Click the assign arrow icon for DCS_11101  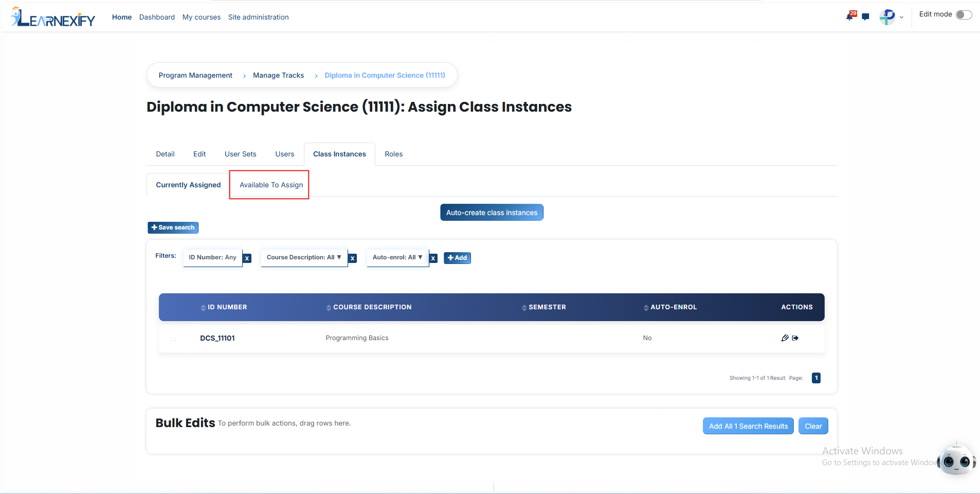pos(795,338)
